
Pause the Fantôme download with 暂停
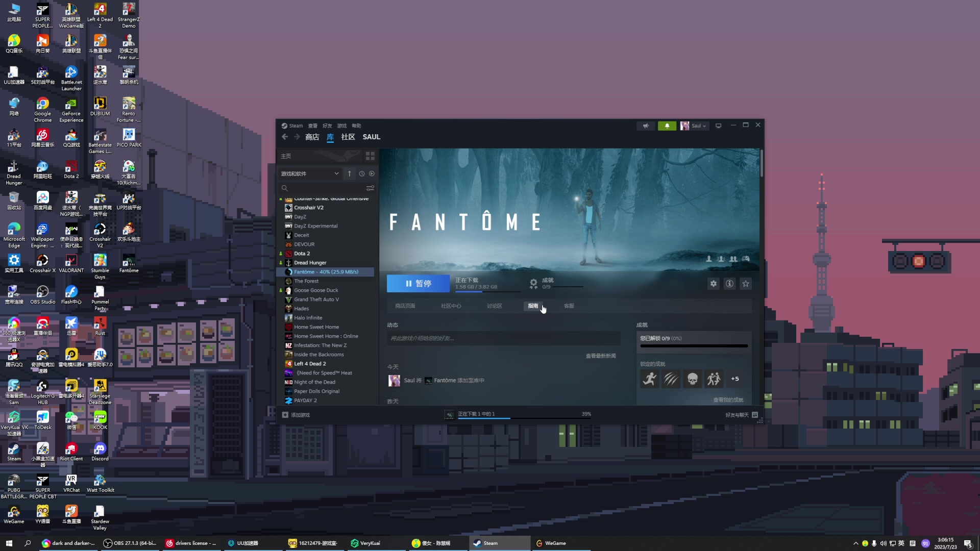point(418,284)
